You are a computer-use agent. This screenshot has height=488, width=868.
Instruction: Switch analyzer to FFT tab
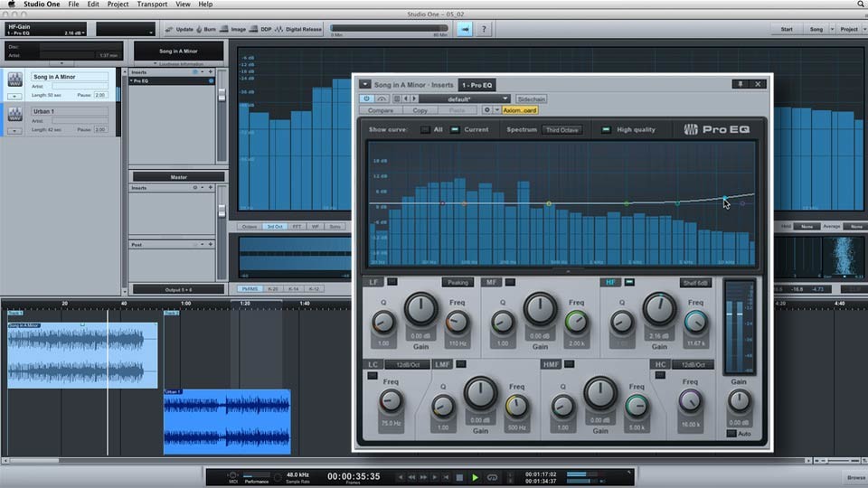tap(297, 226)
